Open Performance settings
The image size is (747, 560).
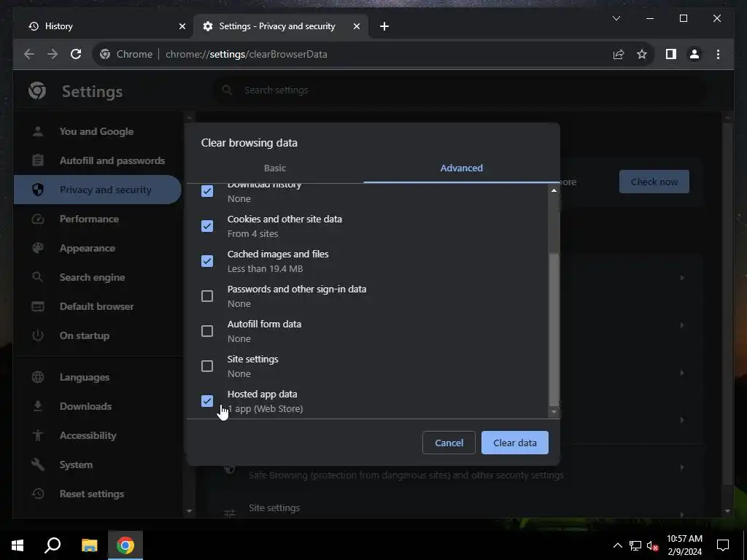pos(97,219)
